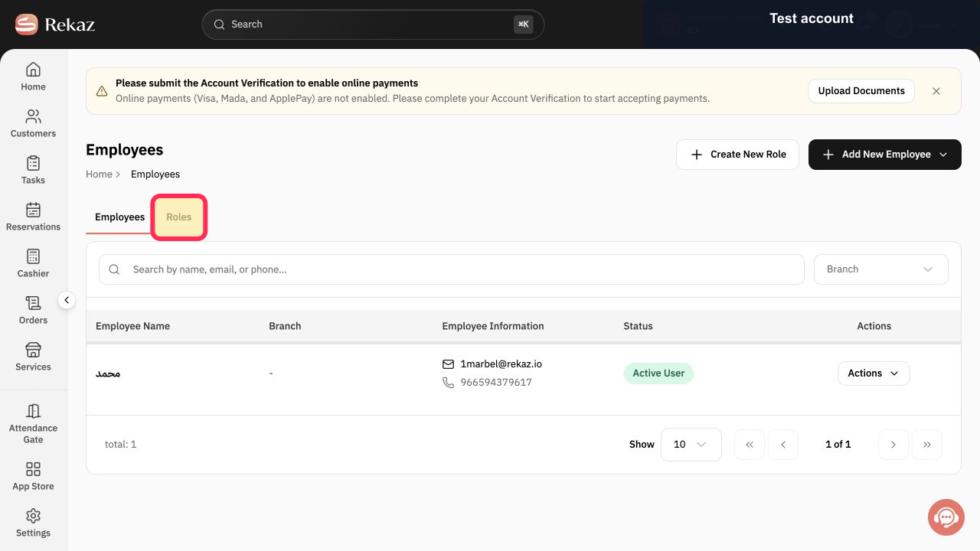The image size is (980, 551).
Task: Open the Actions dropdown for employee row
Action: [x=874, y=373]
